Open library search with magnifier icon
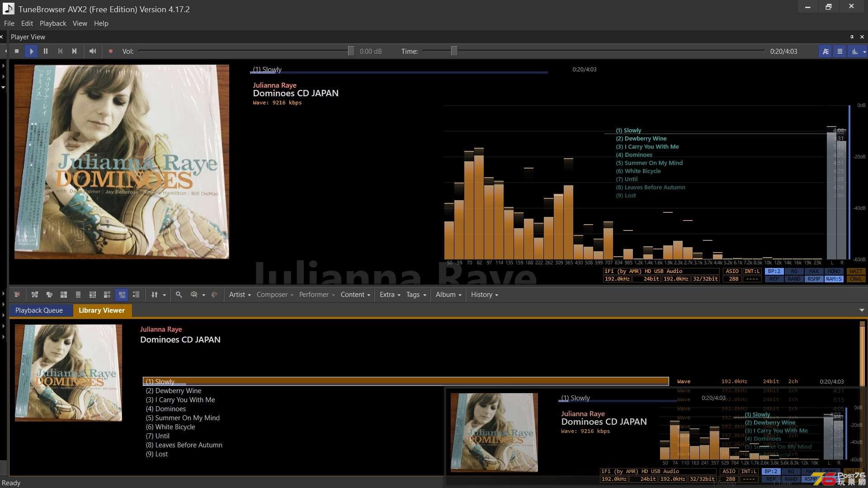The image size is (868, 488). (x=179, y=295)
